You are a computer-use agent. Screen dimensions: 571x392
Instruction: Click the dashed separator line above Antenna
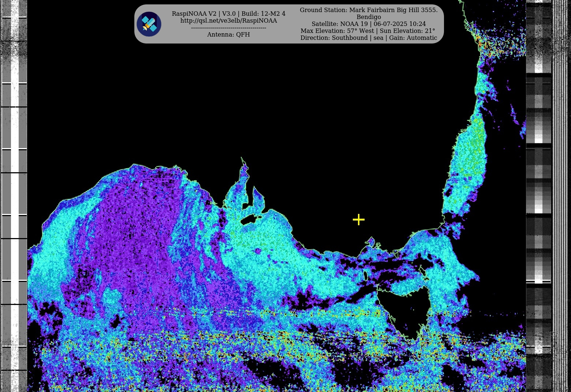click(228, 28)
